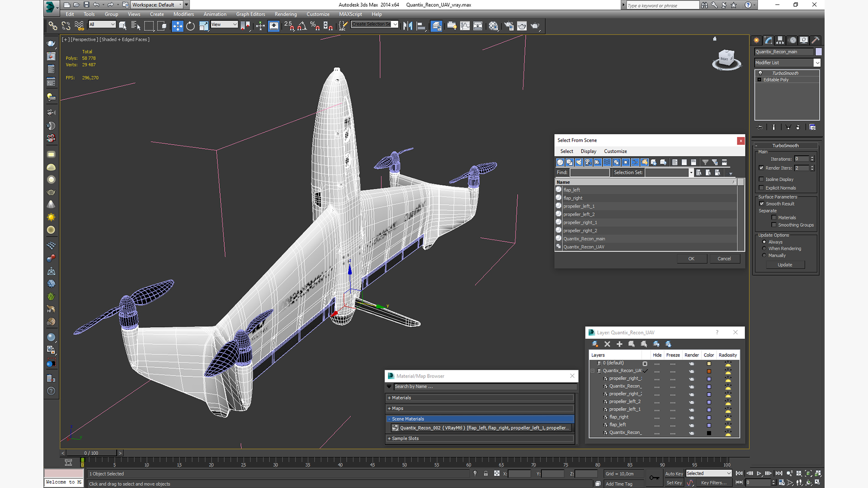This screenshot has width=868, height=488.
Task: Open the Material Editor icon
Action: click(x=493, y=26)
